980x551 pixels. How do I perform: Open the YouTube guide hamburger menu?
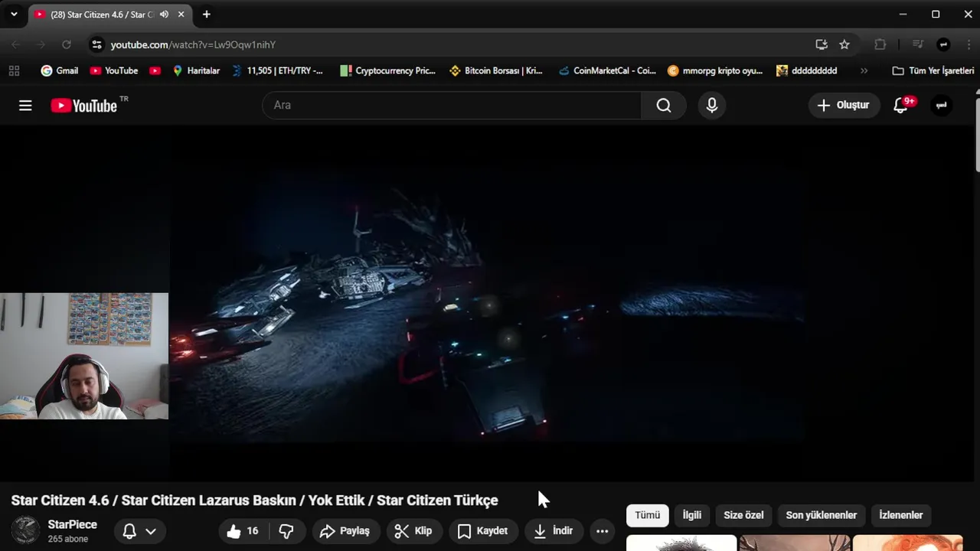(25, 106)
